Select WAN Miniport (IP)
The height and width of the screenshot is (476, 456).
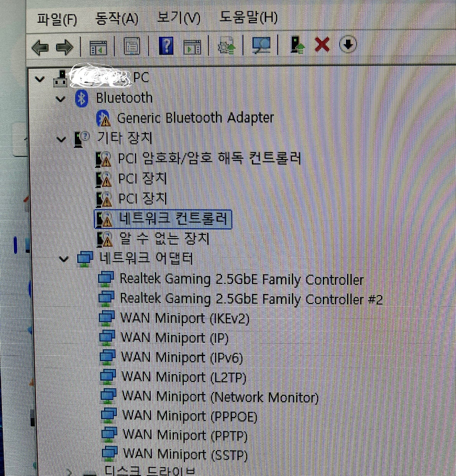point(174,337)
